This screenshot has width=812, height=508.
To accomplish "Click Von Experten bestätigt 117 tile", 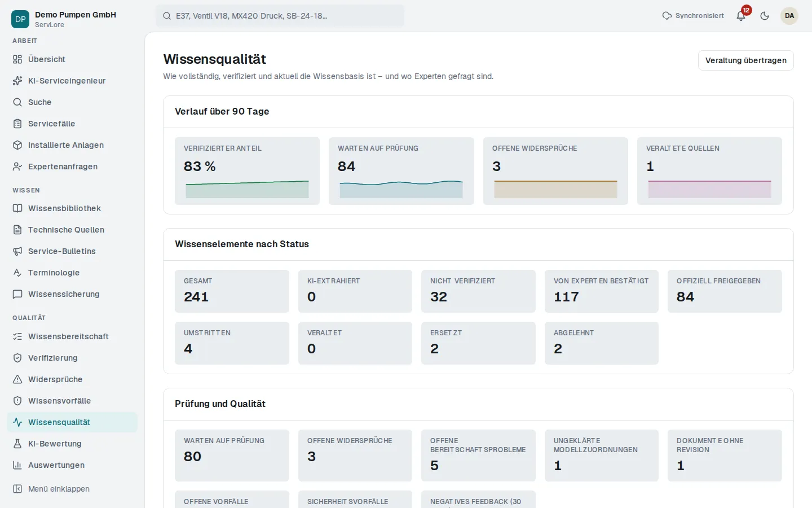I will [x=602, y=291].
